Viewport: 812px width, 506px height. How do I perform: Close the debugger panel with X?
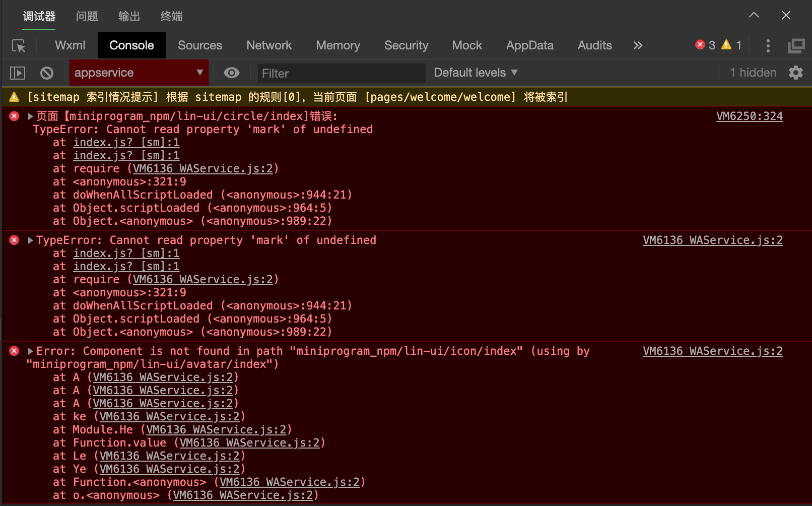pos(786,15)
